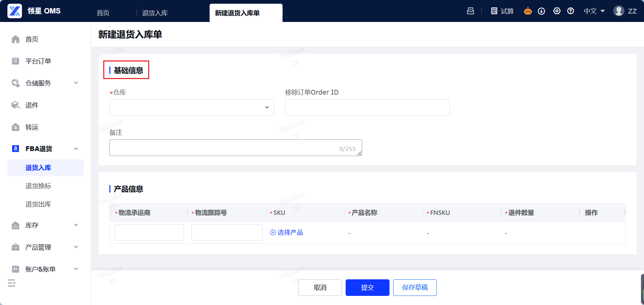The height and width of the screenshot is (305, 644).
Task: Expand the 库存 submenu chevron
Action: click(76, 225)
